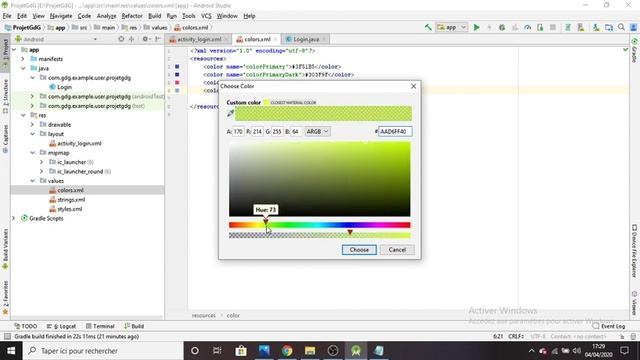Open File Explorer from the taskbar

tap(310, 351)
